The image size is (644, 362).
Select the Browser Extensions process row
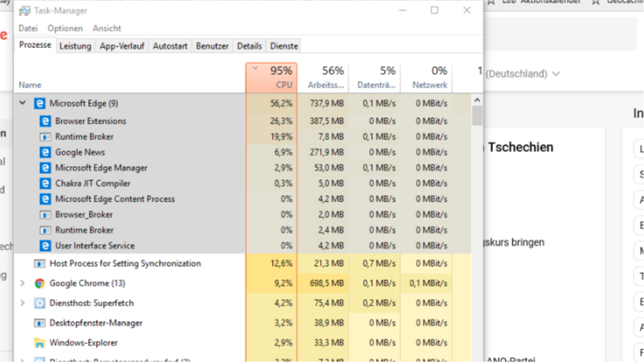tap(243, 121)
